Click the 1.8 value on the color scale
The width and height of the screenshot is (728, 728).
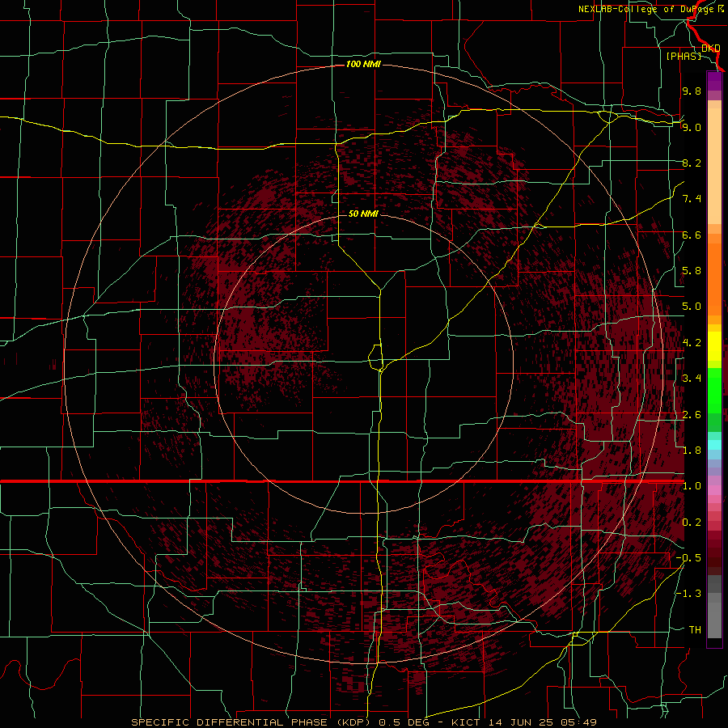pos(692,451)
